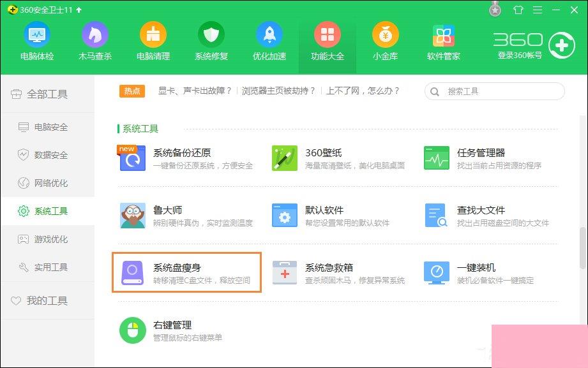Open the main menu hamburger icon
This screenshot has width=588, height=368.
(x=538, y=10)
